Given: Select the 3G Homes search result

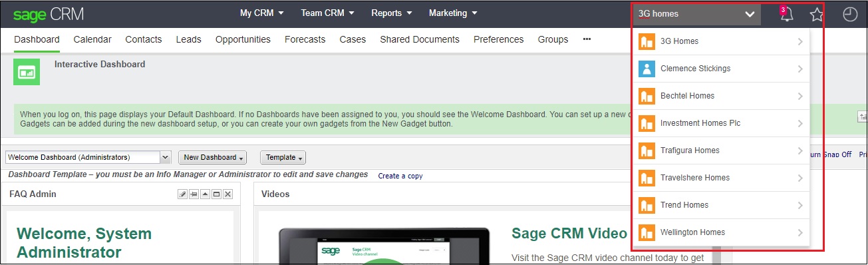Looking at the screenshot, I should (x=721, y=41).
